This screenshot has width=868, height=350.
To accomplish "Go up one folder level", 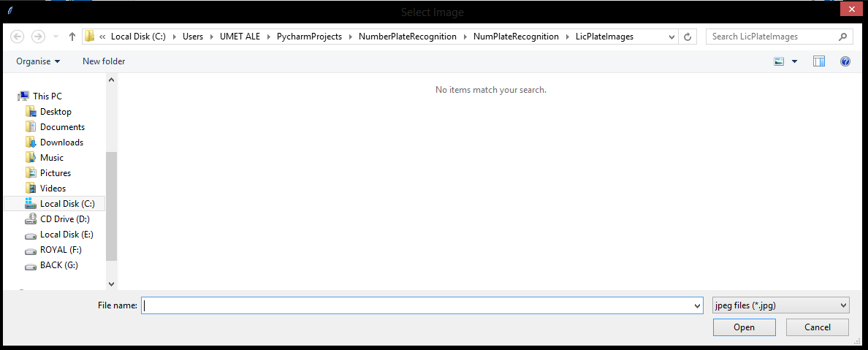I will (x=72, y=37).
